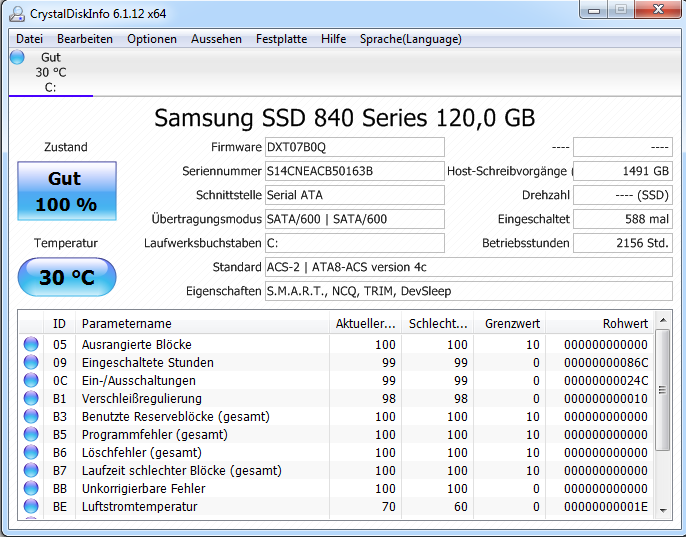
Task: Open the Festplatte menu
Action: 281,39
